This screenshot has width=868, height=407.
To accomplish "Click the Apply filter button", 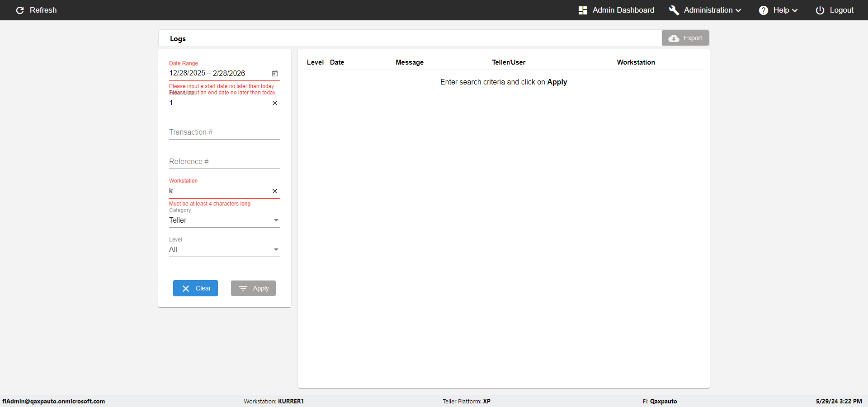I will 253,288.
